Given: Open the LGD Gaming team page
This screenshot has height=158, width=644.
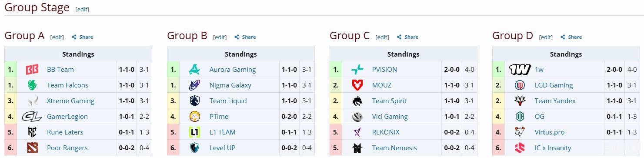Looking at the screenshot, I should (x=554, y=85).
